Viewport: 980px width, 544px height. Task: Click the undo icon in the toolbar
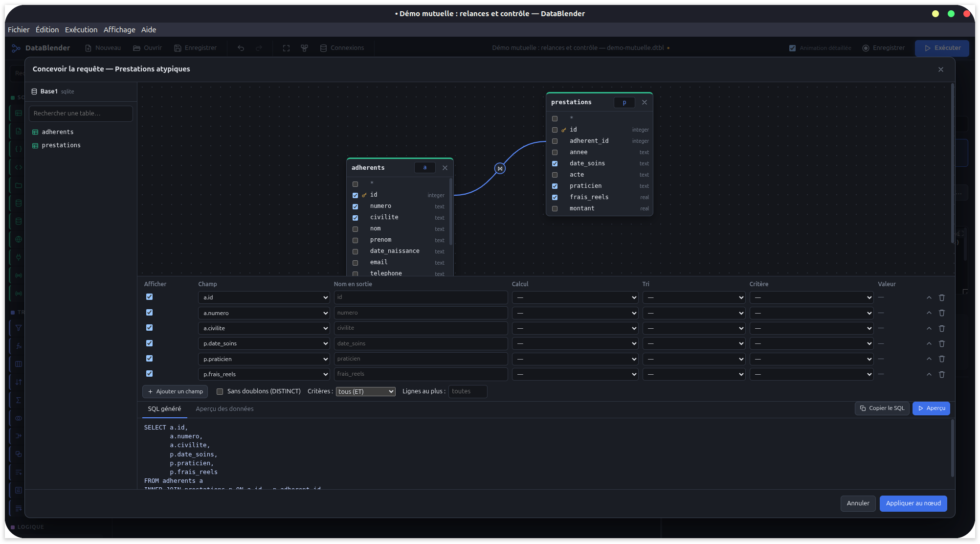click(241, 48)
